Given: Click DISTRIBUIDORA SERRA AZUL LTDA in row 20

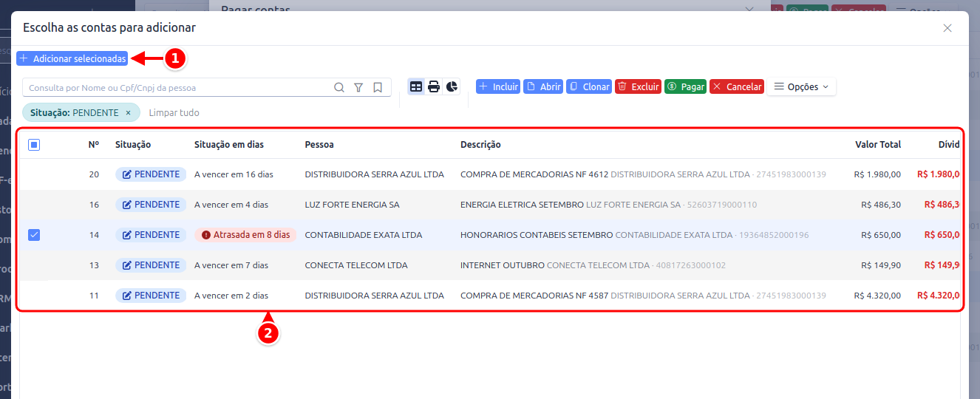Looking at the screenshot, I should click(x=375, y=174).
